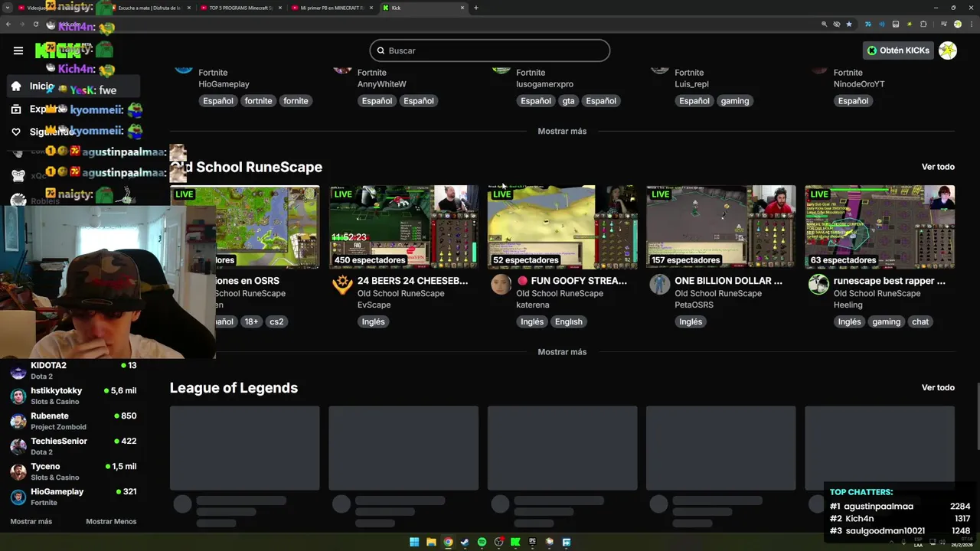Screen dimensions: 980x551
Task: Open a new browser tab with plus
Action: (x=476, y=8)
